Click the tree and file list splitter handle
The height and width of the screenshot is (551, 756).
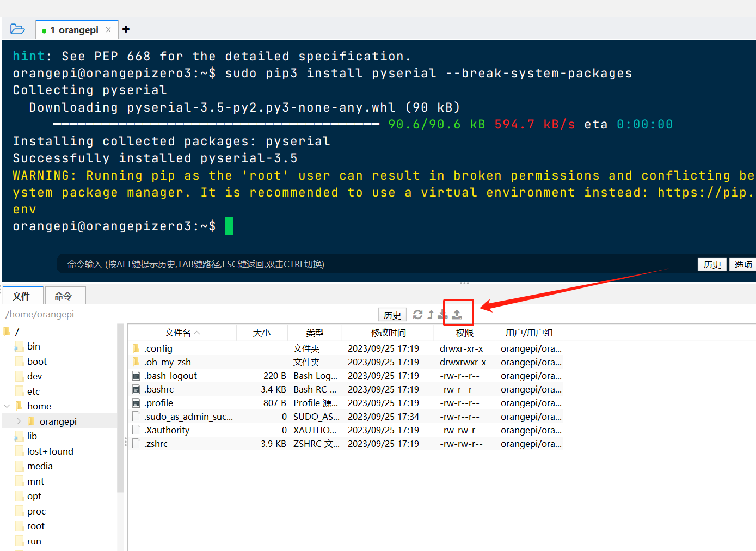[126, 442]
